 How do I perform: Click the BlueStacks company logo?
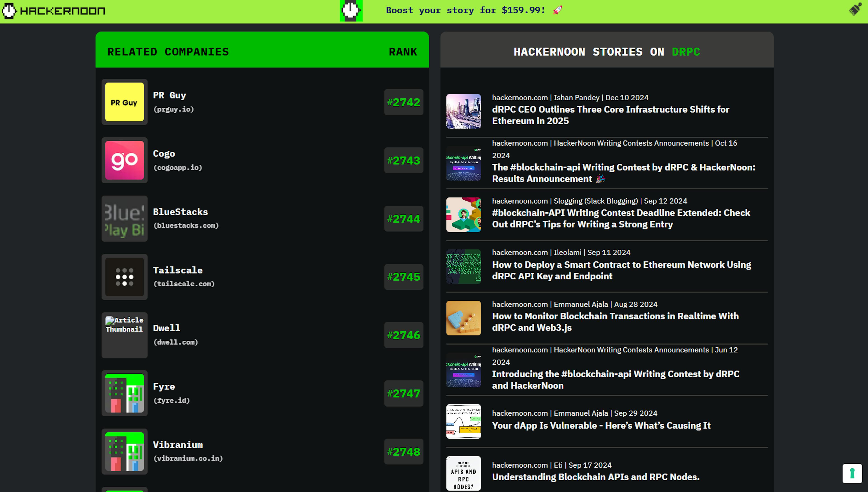click(x=124, y=219)
